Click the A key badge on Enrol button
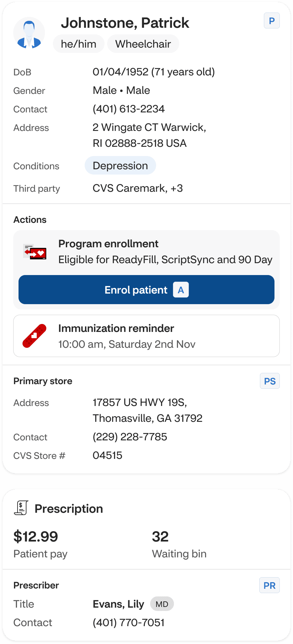 coord(181,290)
